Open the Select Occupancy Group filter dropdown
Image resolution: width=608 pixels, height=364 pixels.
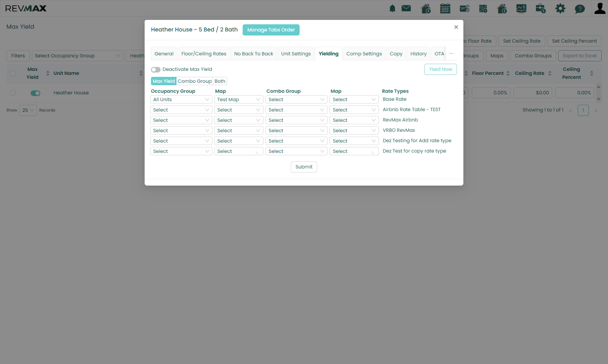78,56
